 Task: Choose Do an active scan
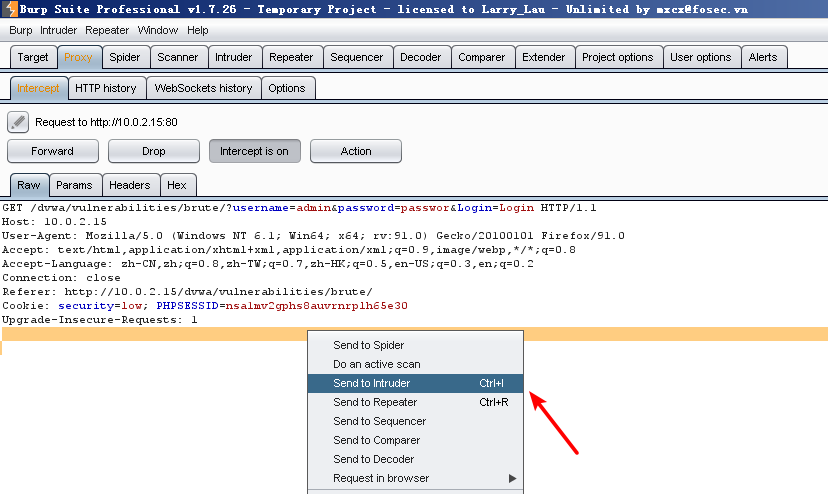click(x=416, y=364)
